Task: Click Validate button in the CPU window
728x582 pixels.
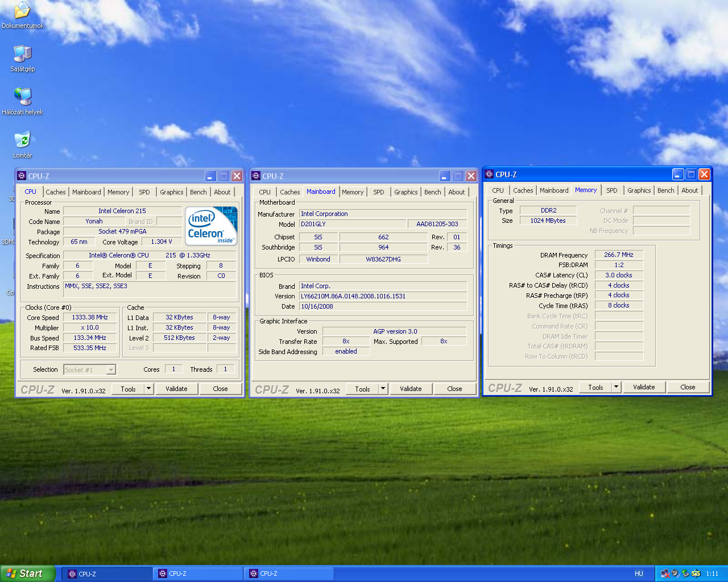Action: click(176, 389)
